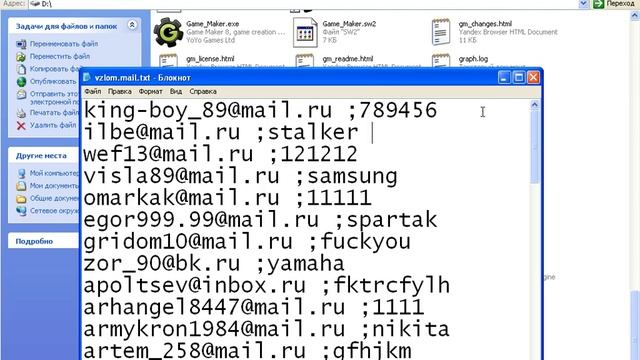The width and height of the screenshot is (640, 360).
Task: Open the Вид menu in Notepad
Action: point(176,91)
